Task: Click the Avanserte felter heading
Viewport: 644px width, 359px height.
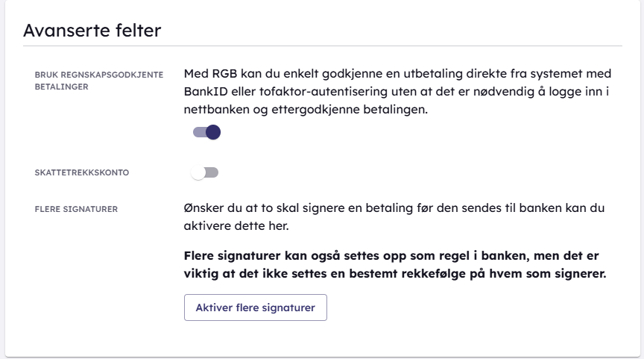Action: click(92, 31)
